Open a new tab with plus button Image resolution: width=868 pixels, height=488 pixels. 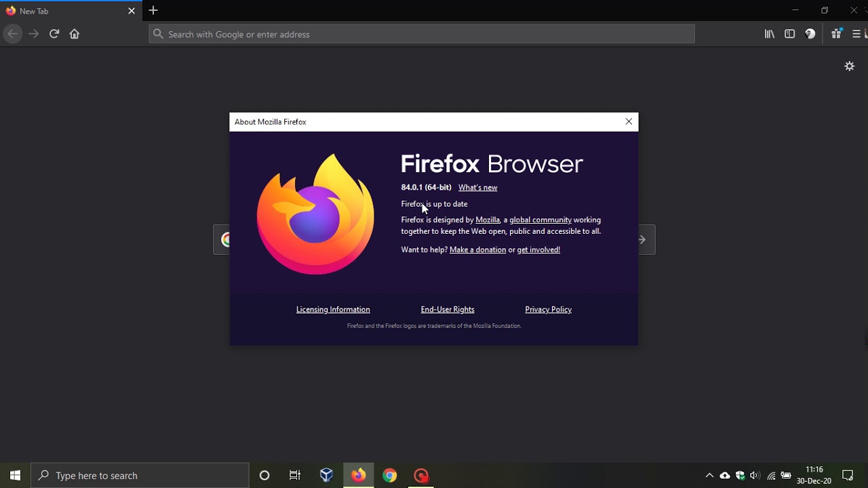point(153,11)
